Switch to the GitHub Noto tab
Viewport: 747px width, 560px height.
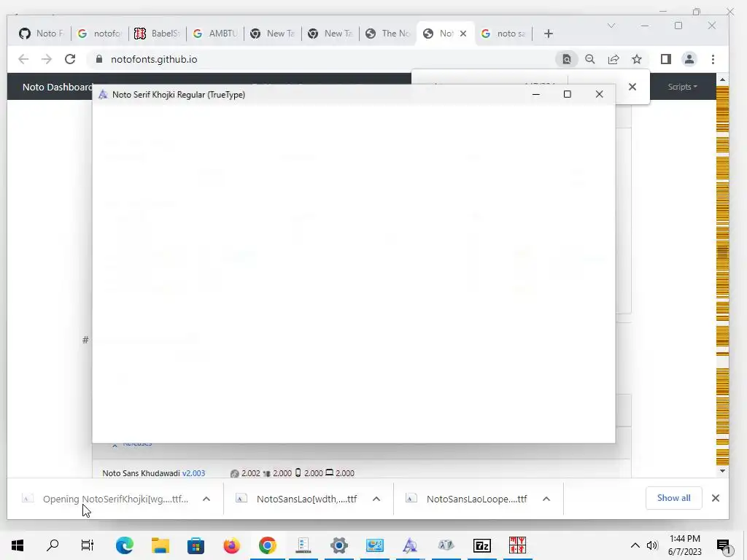[41, 34]
